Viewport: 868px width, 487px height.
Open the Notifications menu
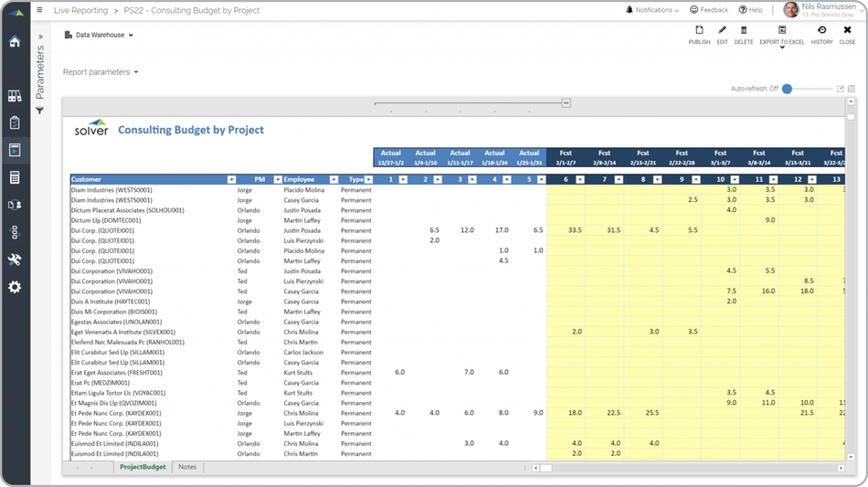click(652, 10)
